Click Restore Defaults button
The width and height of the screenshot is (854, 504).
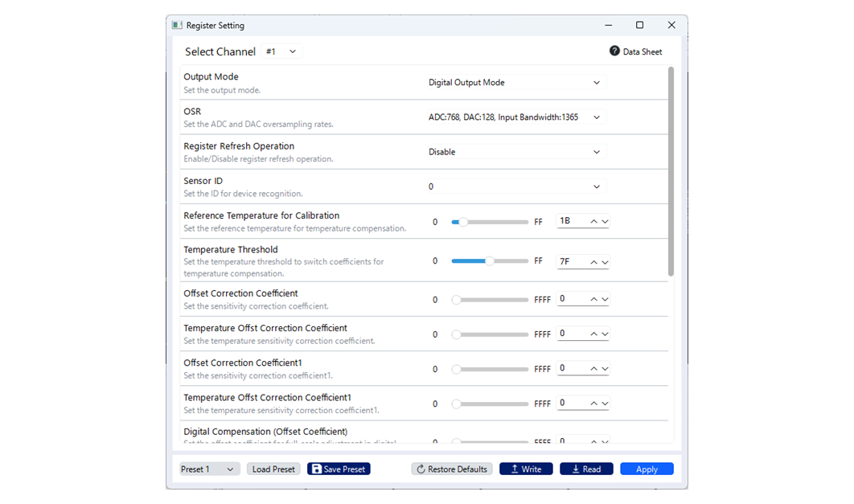click(451, 469)
